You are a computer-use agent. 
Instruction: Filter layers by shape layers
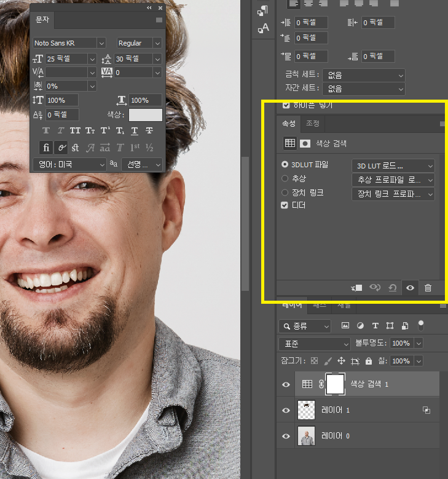tap(390, 326)
